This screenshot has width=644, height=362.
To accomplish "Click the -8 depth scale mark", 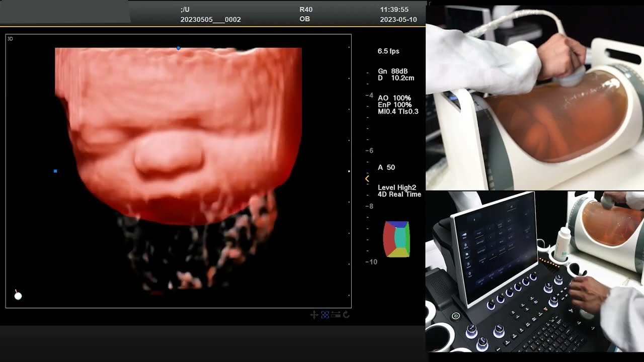I will coord(370,206).
